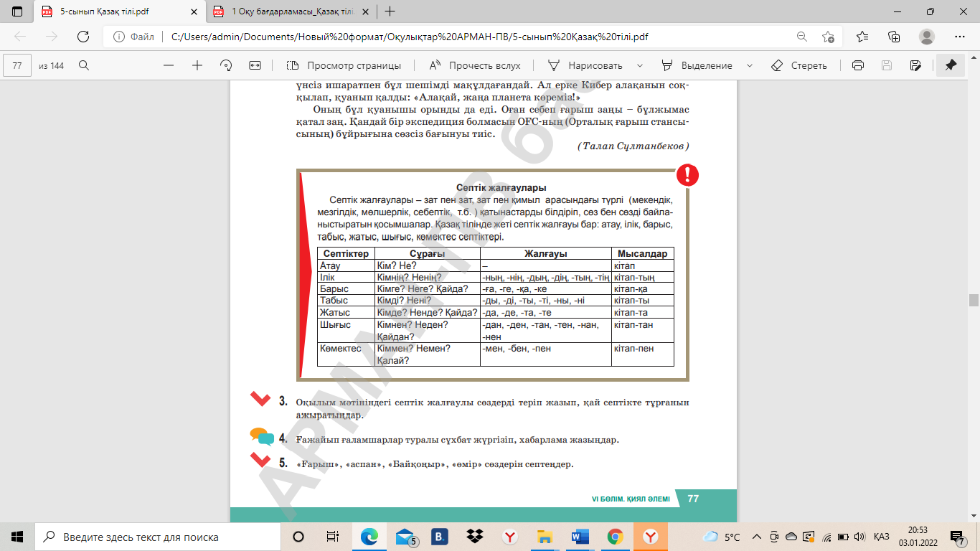Fit the PDF to page width
Image resolution: width=980 pixels, height=551 pixels.
click(255, 65)
